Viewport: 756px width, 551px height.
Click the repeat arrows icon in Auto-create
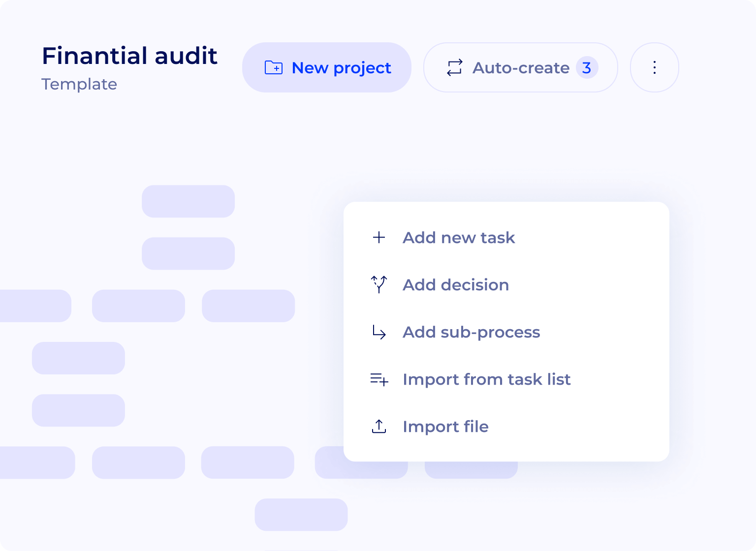(x=454, y=67)
